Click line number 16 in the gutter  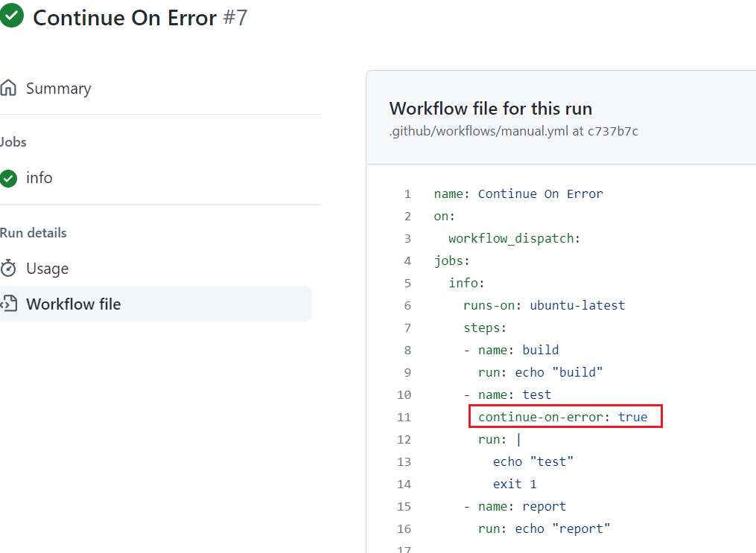click(x=404, y=528)
